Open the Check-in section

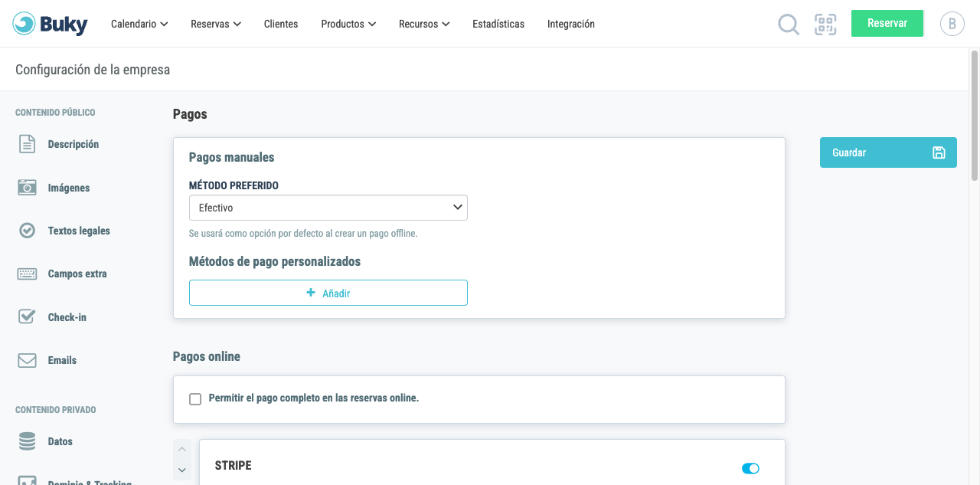click(67, 317)
